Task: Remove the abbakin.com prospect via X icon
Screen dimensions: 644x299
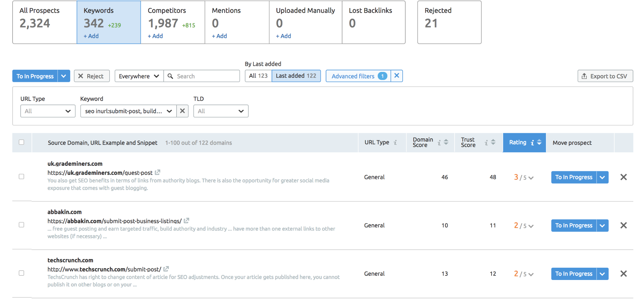Action: (x=623, y=225)
